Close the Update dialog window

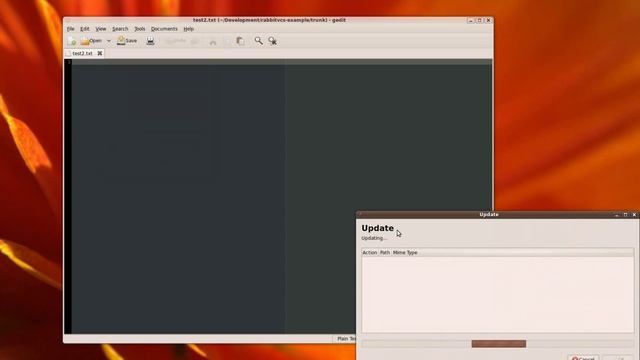click(x=634, y=215)
